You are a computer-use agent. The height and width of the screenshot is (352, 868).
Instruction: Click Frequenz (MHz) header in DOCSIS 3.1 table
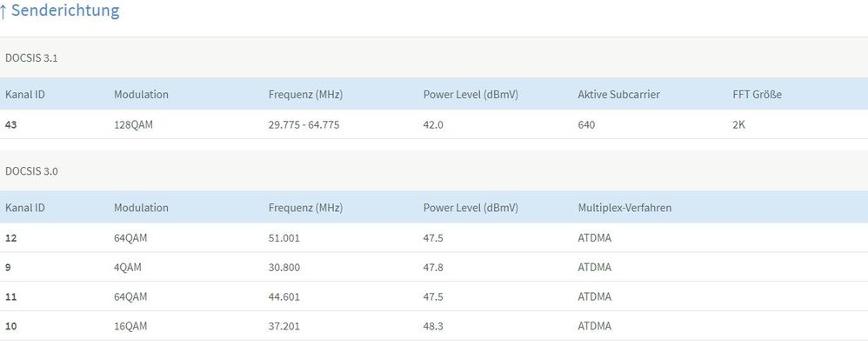point(305,94)
